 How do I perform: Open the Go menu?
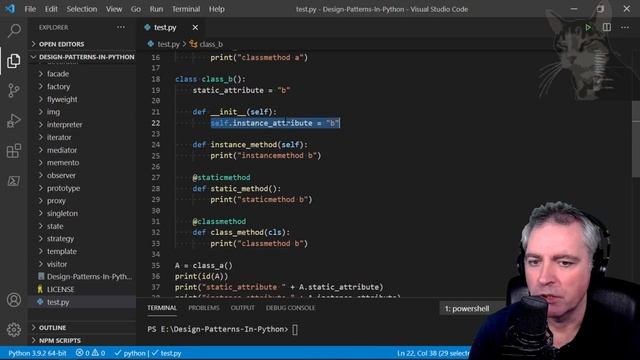pos(136,9)
